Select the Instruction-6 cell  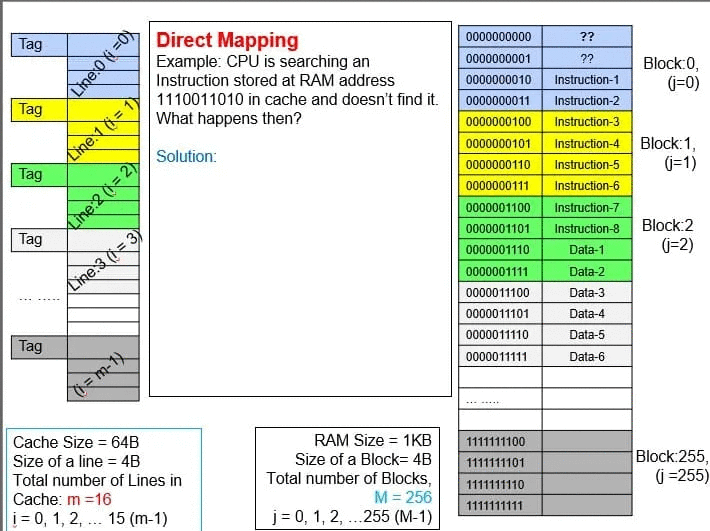pyautogui.click(x=587, y=186)
